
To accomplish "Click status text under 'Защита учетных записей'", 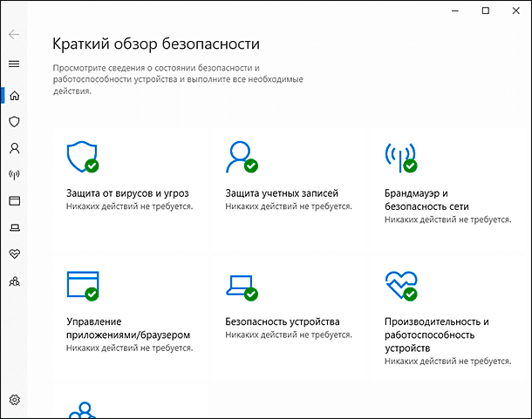I will click(x=289, y=206).
